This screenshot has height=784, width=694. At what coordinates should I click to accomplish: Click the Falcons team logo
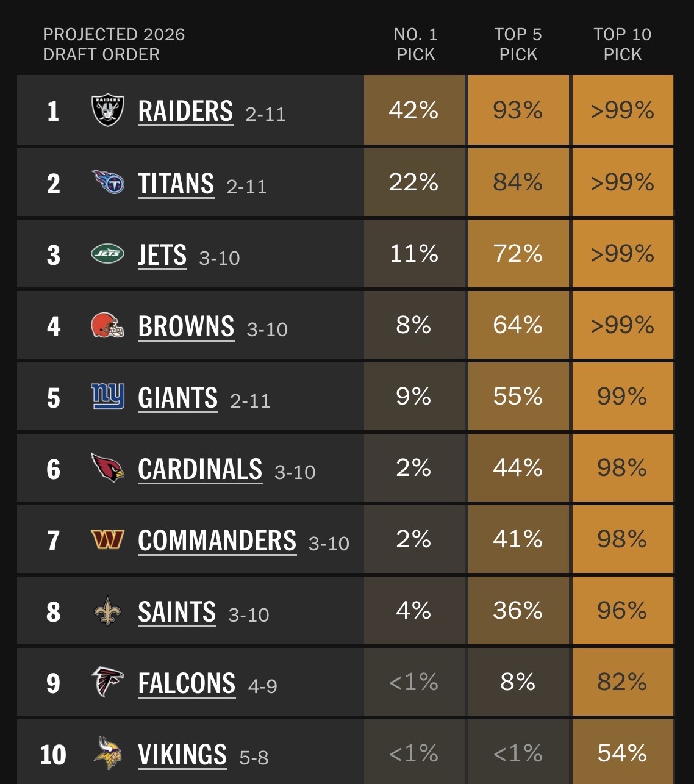click(107, 682)
